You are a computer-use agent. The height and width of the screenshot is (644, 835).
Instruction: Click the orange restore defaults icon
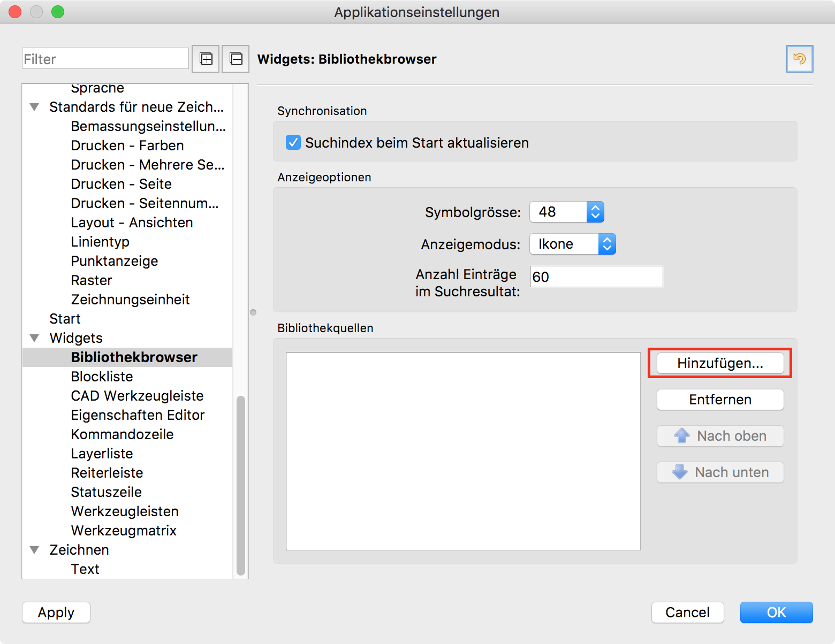(799, 59)
